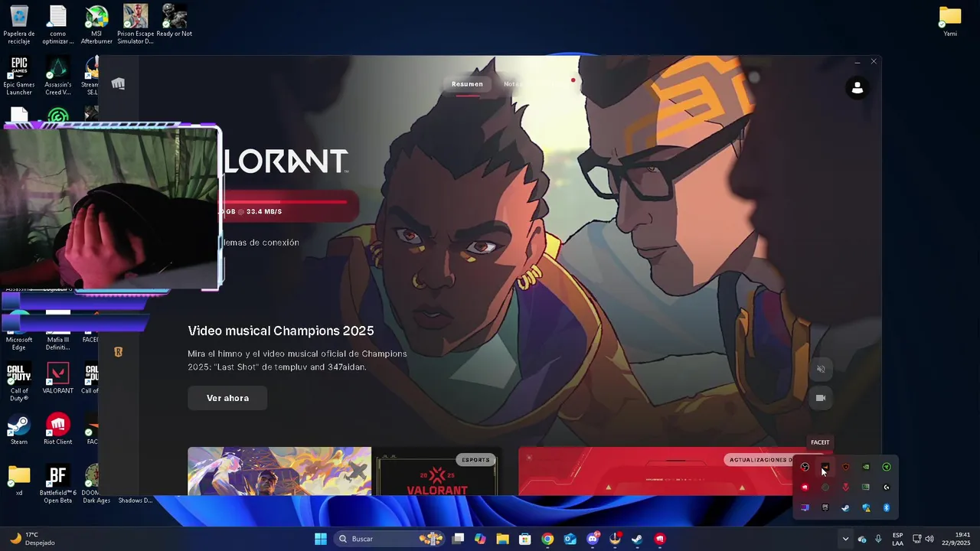Select the Riot Client desktop shortcut

tap(58, 429)
